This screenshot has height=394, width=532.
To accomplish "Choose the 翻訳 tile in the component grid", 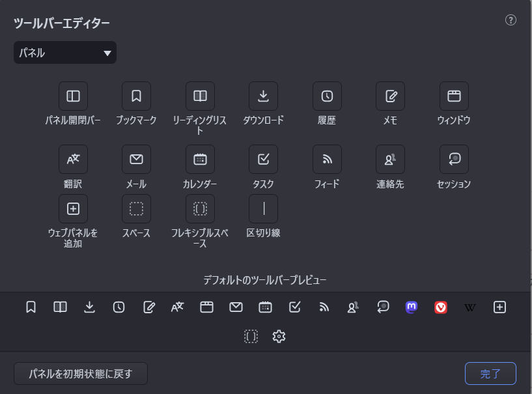I will [73, 159].
